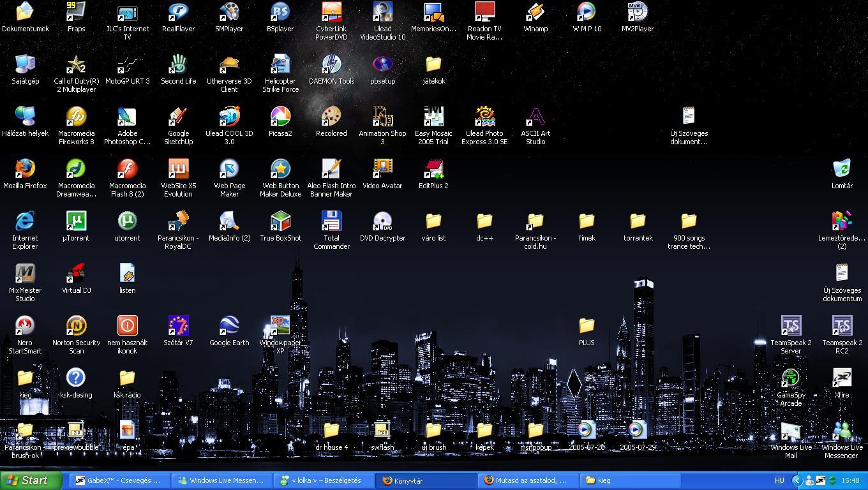This screenshot has height=490, width=868.
Task: Expand hidden system tray icons arrow
Action: click(797, 480)
